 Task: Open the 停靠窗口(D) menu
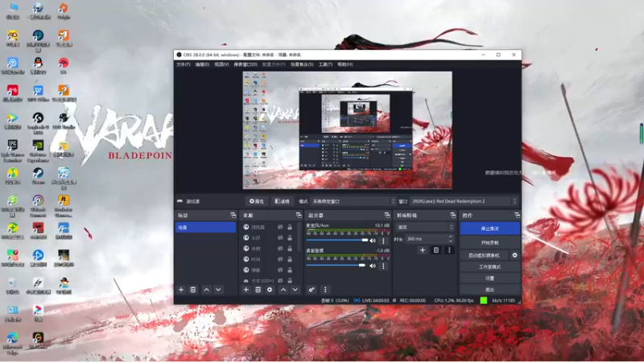point(246,64)
